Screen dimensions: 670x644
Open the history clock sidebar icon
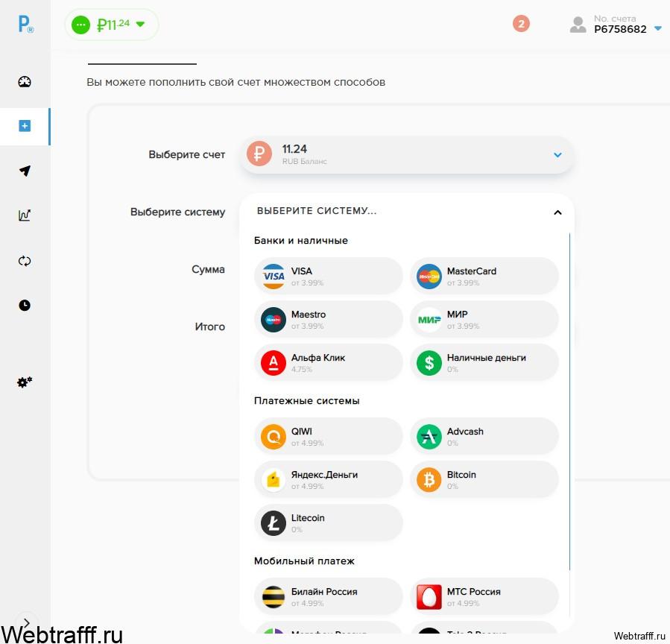click(x=25, y=305)
